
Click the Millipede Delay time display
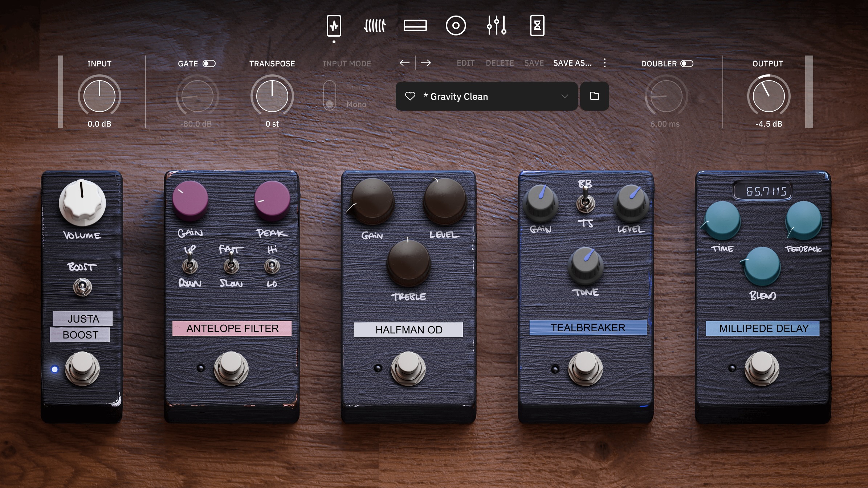click(x=762, y=191)
